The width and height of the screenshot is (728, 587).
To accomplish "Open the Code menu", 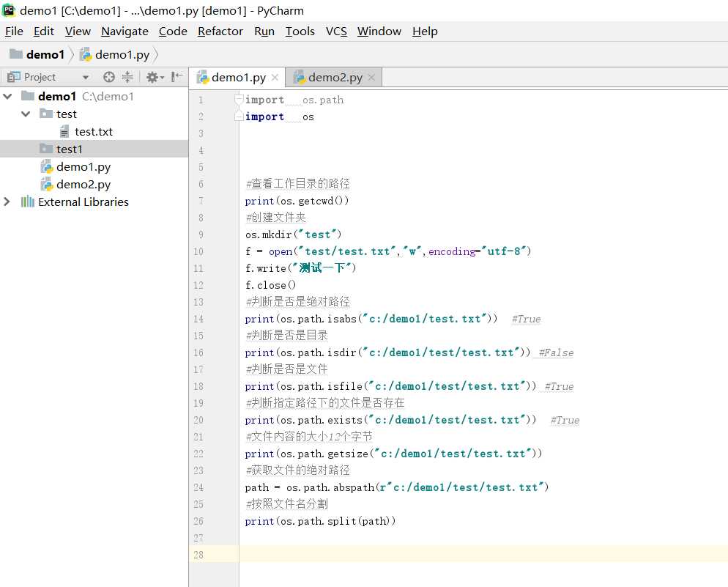I will coord(173,31).
